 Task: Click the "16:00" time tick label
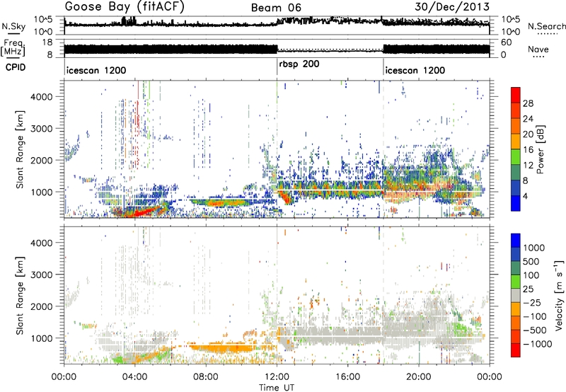point(347,377)
